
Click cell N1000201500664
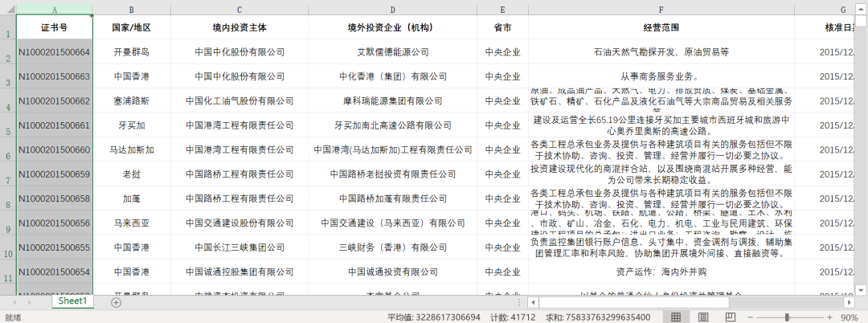tap(55, 52)
